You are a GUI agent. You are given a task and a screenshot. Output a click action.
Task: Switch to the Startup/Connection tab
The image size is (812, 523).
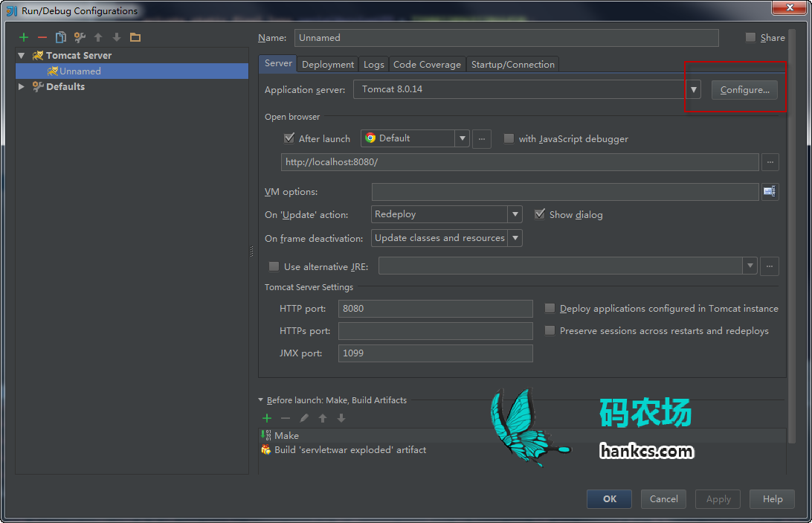[512, 64]
